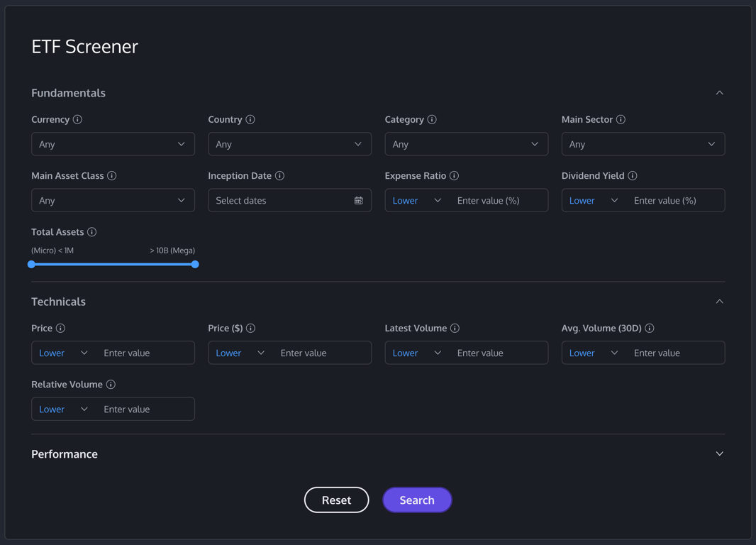
Task: Collapse the Technicals section chevron
Action: point(719,302)
